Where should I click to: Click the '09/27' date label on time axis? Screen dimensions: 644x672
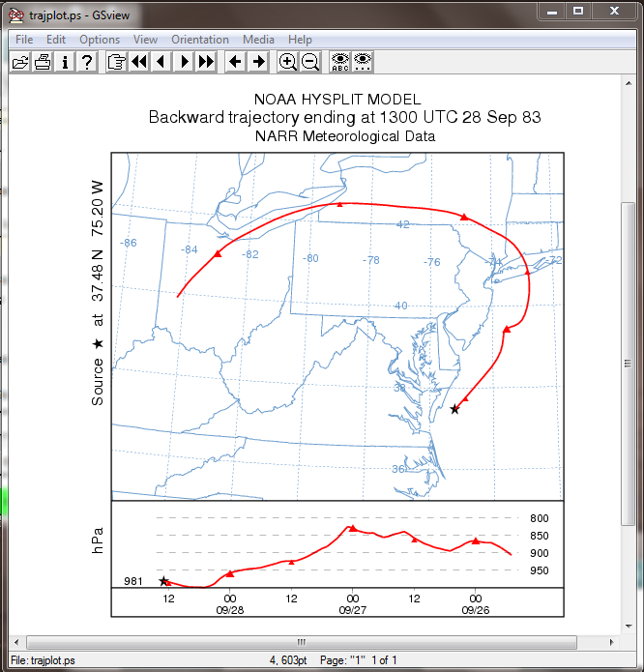[353, 610]
